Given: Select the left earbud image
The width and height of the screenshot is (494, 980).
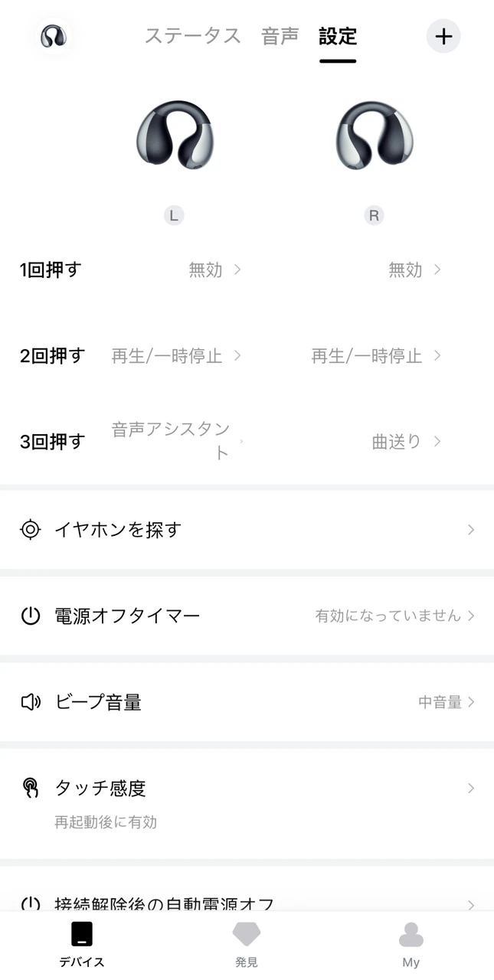Looking at the screenshot, I should pos(174,136).
